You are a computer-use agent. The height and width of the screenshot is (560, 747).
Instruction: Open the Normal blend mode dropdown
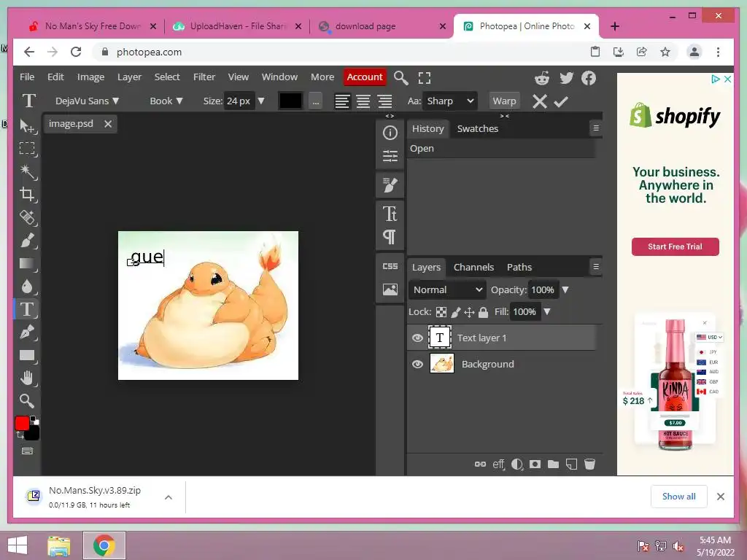point(447,289)
